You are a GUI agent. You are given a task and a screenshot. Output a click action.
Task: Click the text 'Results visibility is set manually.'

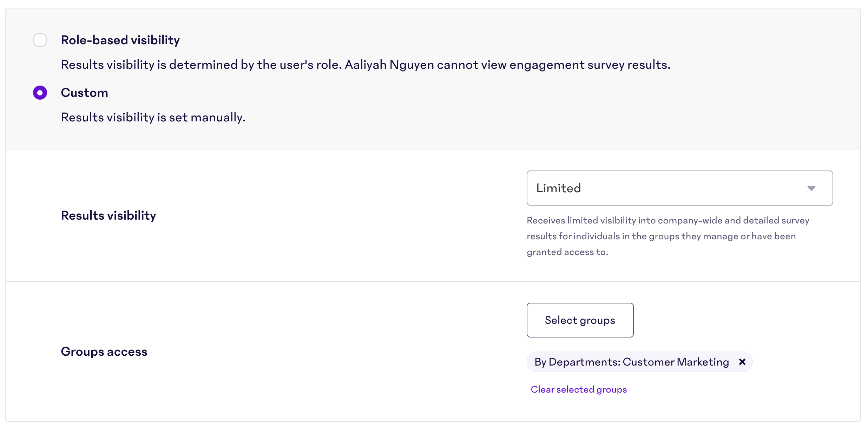tap(153, 117)
